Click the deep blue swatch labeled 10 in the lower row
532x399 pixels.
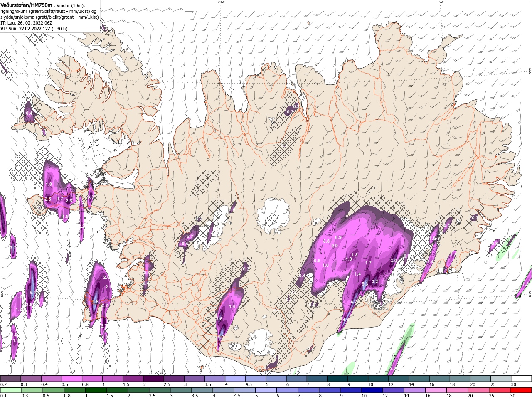(x=371, y=390)
